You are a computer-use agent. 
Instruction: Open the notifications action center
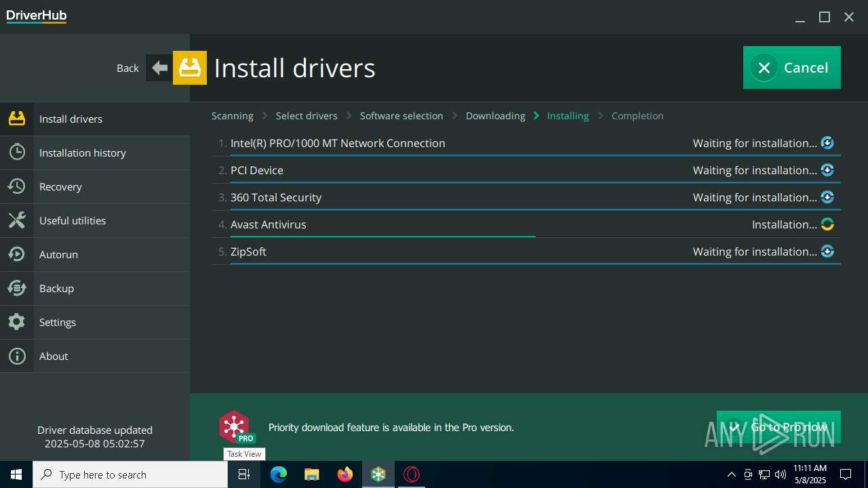pyautogui.click(x=846, y=474)
